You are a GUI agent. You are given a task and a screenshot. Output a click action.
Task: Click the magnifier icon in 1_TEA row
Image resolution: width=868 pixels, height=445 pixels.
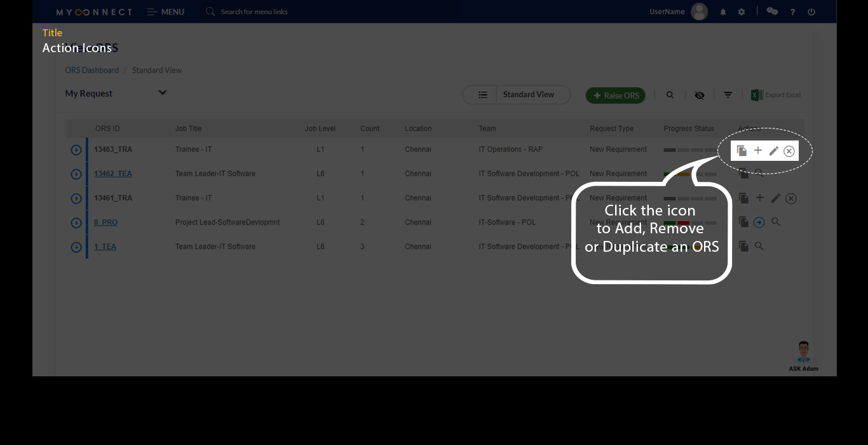(759, 247)
